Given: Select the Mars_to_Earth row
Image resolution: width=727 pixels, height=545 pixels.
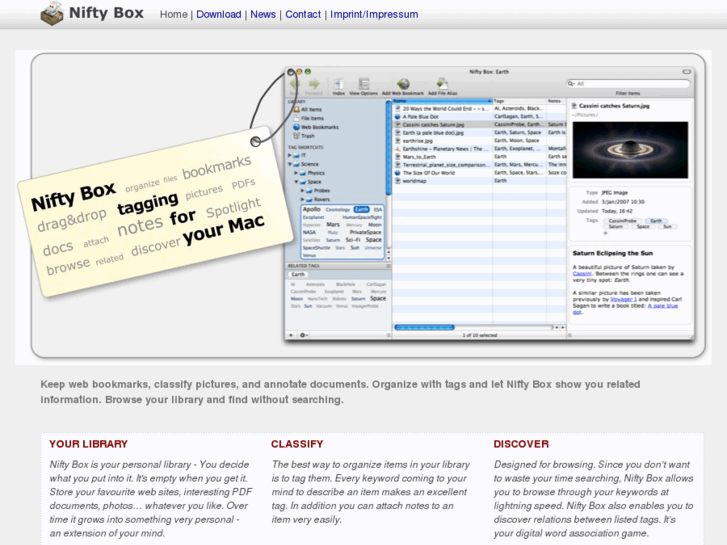Looking at the screenshot, I should [479, 157].
